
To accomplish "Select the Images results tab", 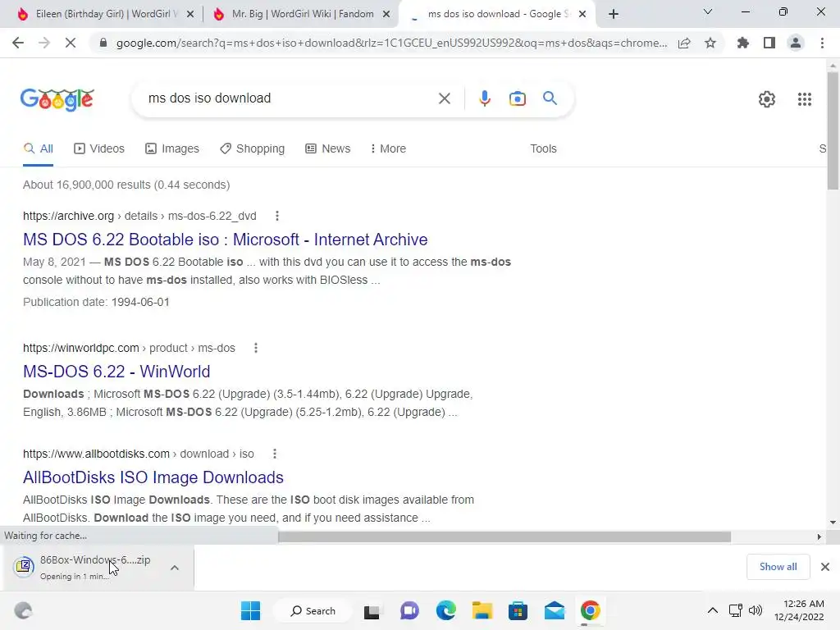I will [x=172, y=148].
